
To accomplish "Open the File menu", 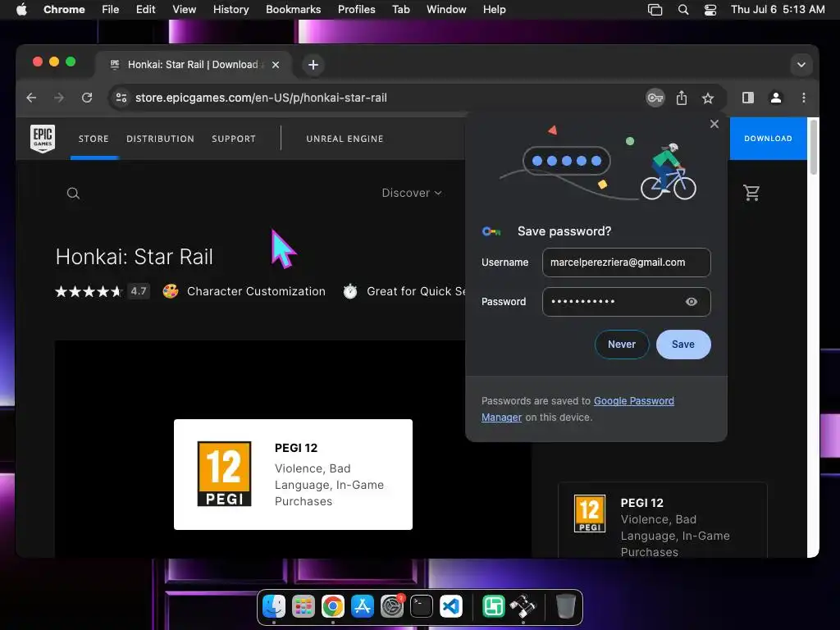I will click(111, 10).
